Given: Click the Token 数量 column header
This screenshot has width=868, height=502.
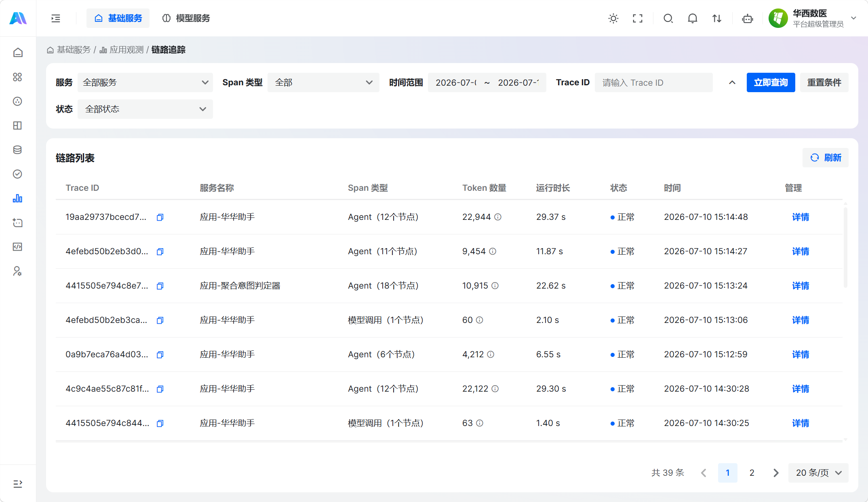Looking at the screenshot, I should (x=484, y=188).
